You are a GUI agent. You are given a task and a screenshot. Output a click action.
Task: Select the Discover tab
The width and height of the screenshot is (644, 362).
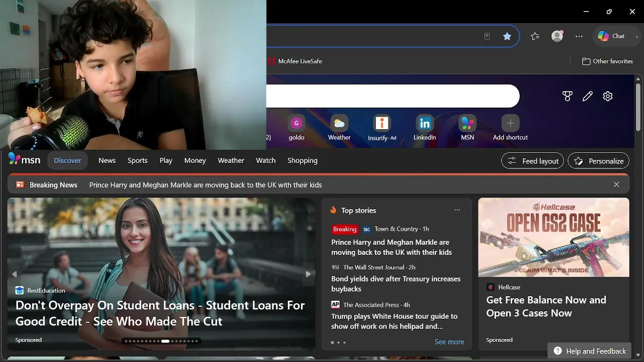67,160
